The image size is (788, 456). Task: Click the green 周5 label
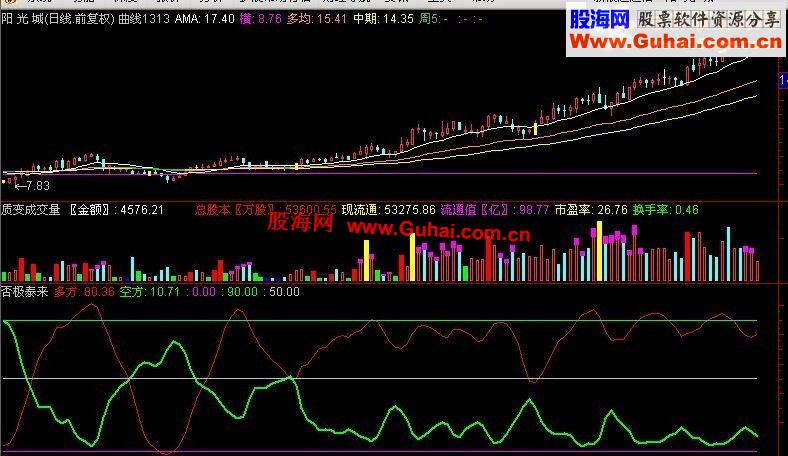tap(433, 20)
